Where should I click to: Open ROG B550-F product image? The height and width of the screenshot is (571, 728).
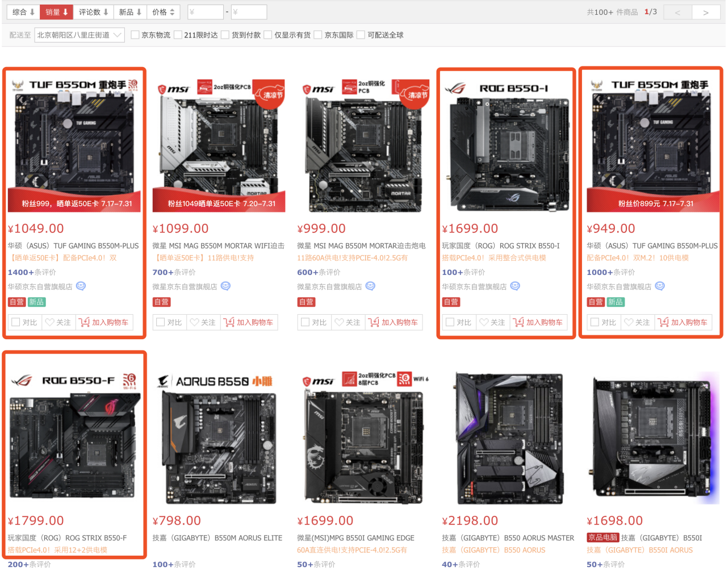[x=74, y=437]
